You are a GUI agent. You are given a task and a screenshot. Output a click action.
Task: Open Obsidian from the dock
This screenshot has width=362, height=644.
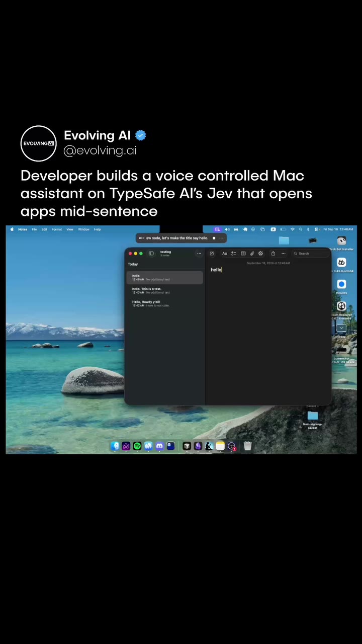(198, 446)
